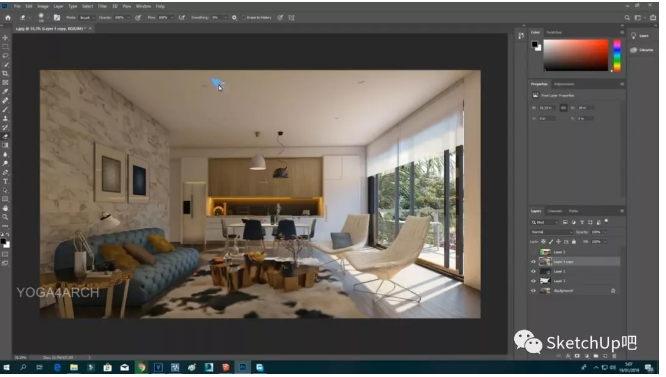Open smoothing options gear icon

[234, 17]
